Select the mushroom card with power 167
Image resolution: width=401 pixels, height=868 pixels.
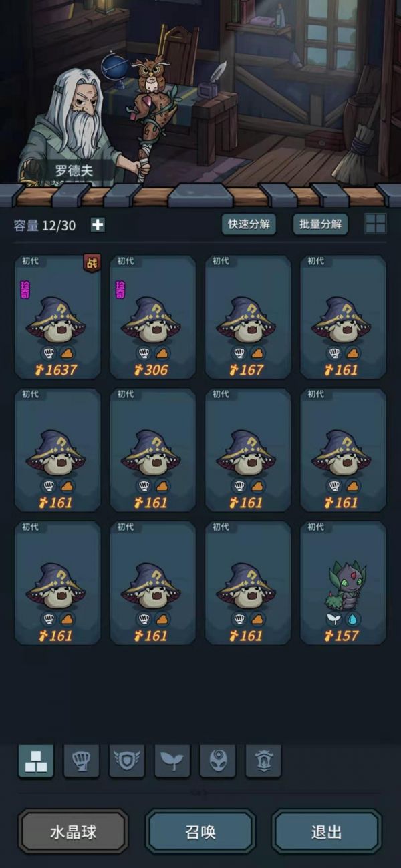pyautogui.click(x=248, y=317)
